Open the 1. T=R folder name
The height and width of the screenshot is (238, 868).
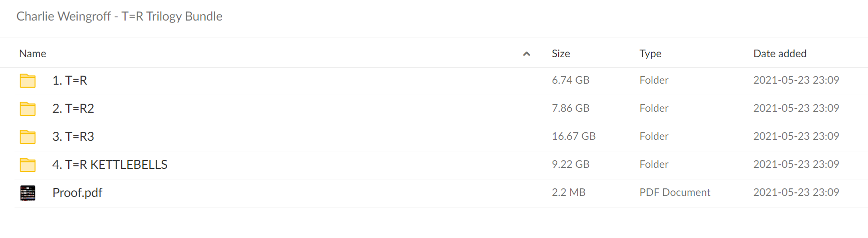point(70,80)
